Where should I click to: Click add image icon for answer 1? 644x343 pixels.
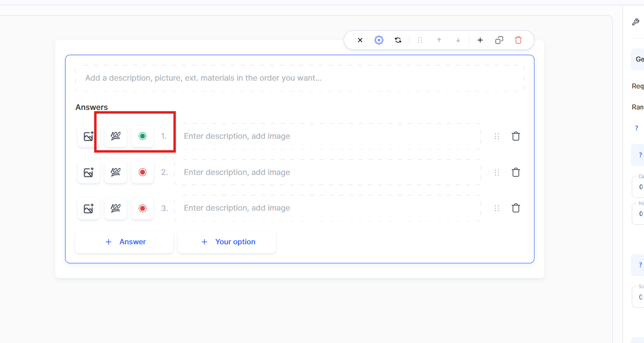click(x=89, y=136)
